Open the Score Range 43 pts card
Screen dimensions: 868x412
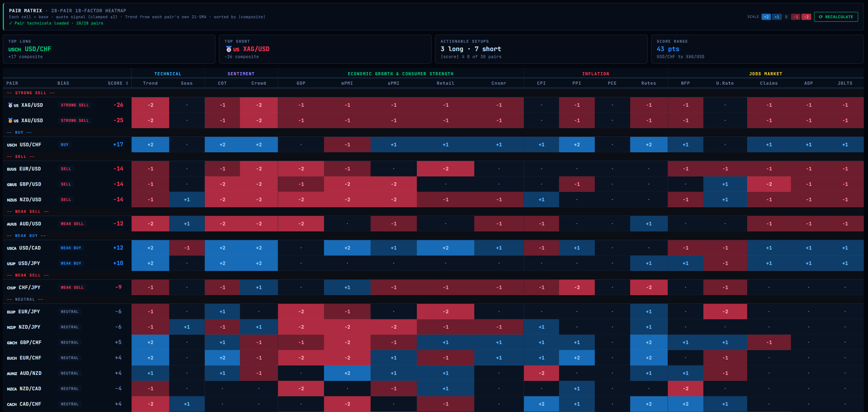tap(757, 49)
